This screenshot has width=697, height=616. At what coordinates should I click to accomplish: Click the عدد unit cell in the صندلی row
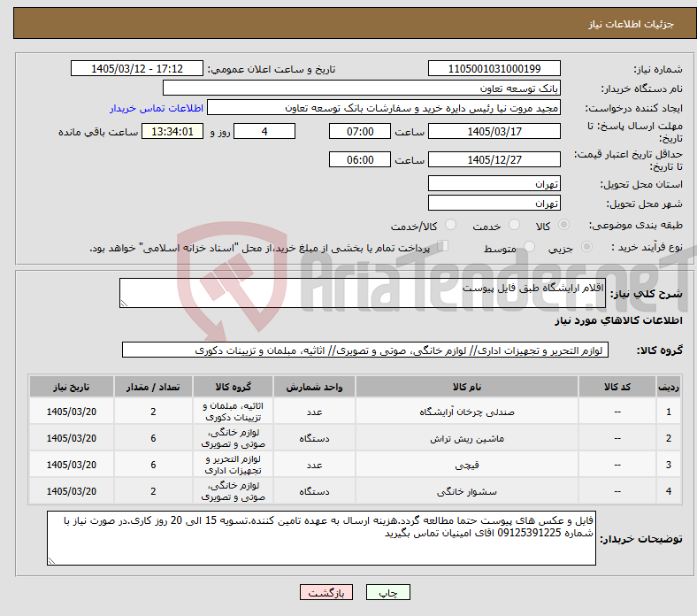[314, 412]
